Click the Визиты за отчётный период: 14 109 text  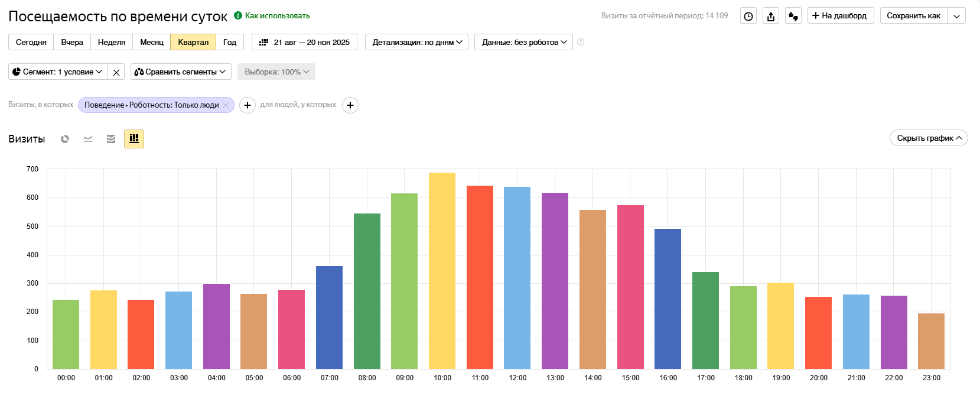tap(665, 16)
